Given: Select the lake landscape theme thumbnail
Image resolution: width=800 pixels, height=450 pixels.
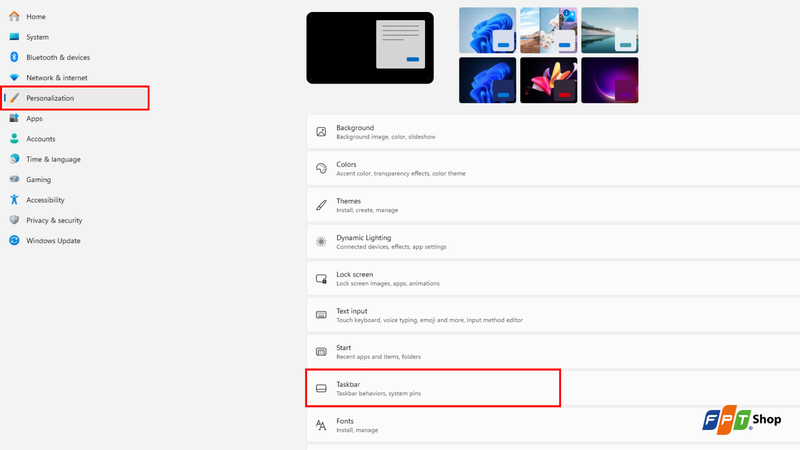Looking at the screenshot, I should point(610,30).
